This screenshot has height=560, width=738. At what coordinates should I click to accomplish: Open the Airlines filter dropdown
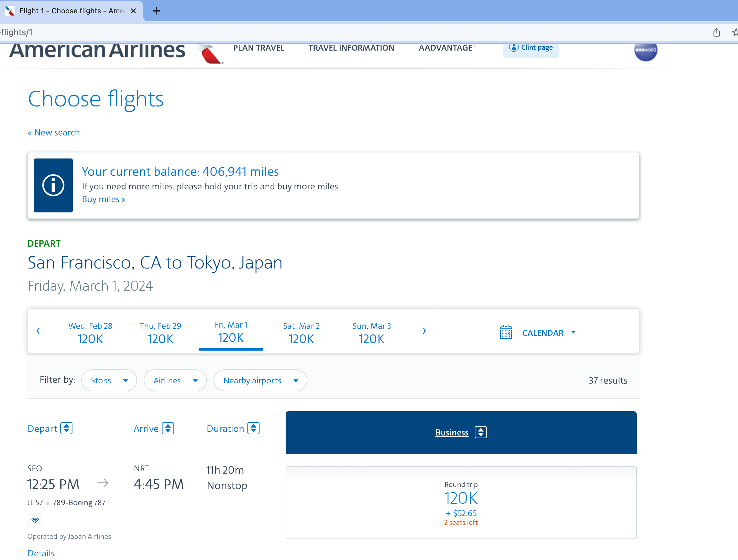click(x=175, y=380)
